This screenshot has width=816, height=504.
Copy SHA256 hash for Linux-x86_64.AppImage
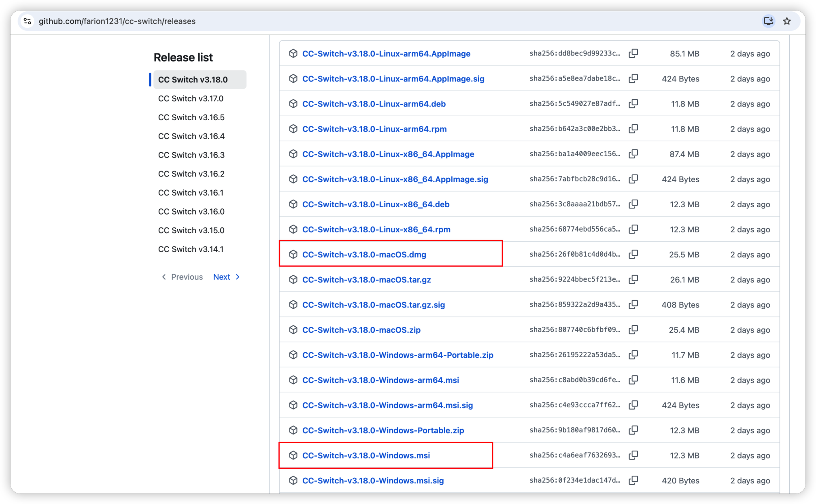coord(633,154)
